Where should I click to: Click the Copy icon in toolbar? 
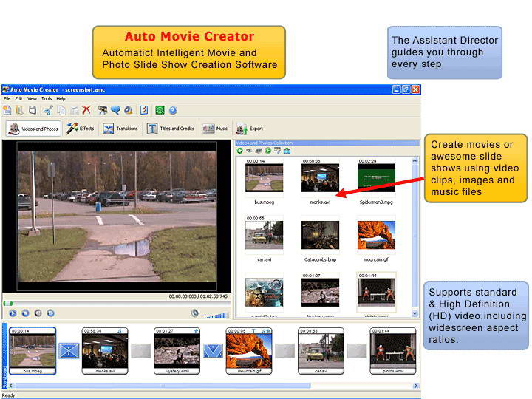click(x=61, y=110)
